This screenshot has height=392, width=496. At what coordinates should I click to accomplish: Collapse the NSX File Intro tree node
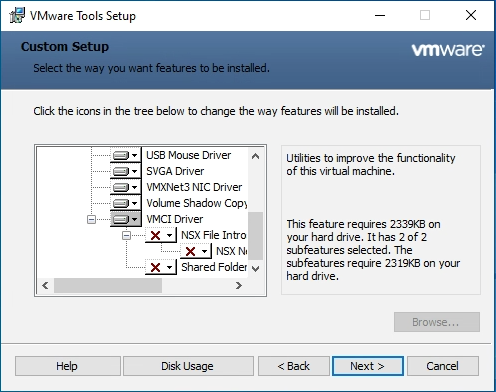[x=126, y=235]
